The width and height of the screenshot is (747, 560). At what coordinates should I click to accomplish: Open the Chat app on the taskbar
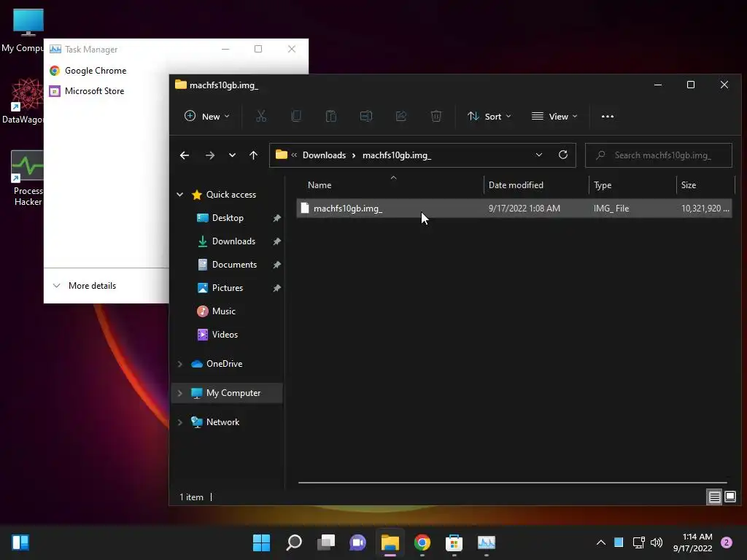coord(357,542)
